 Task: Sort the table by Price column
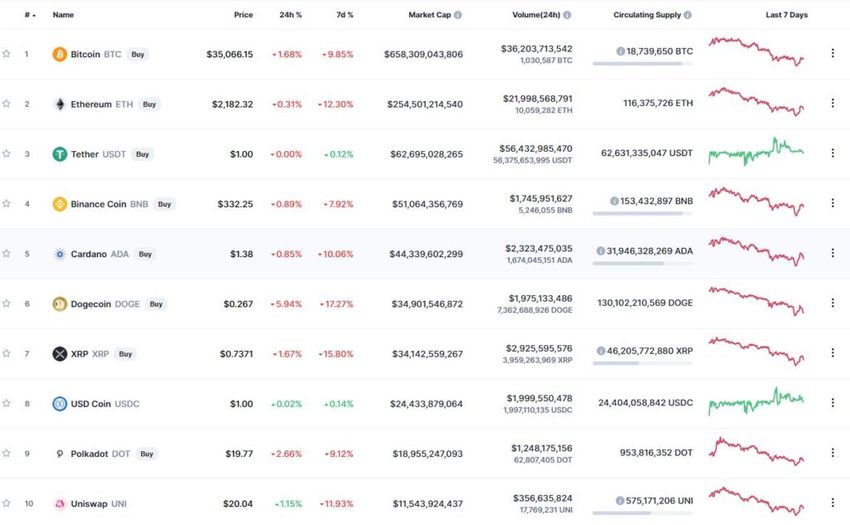point(243,16)
